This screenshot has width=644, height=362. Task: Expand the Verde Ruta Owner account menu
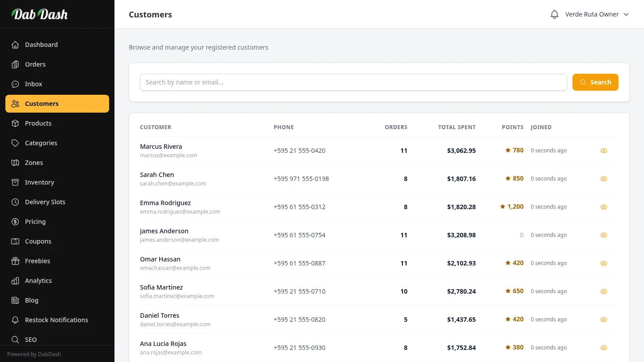coord(592,14)
